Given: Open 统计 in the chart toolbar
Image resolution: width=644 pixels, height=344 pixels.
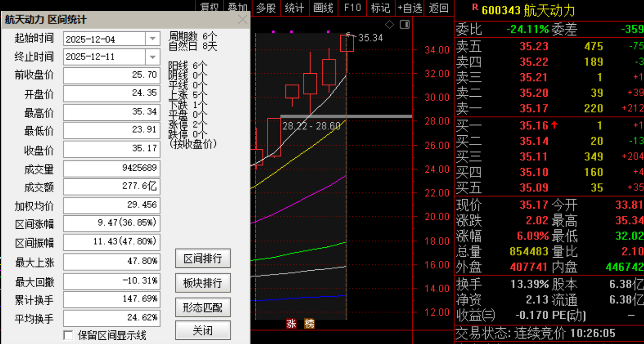Looking at the screenshot, I should pos(294,7).
